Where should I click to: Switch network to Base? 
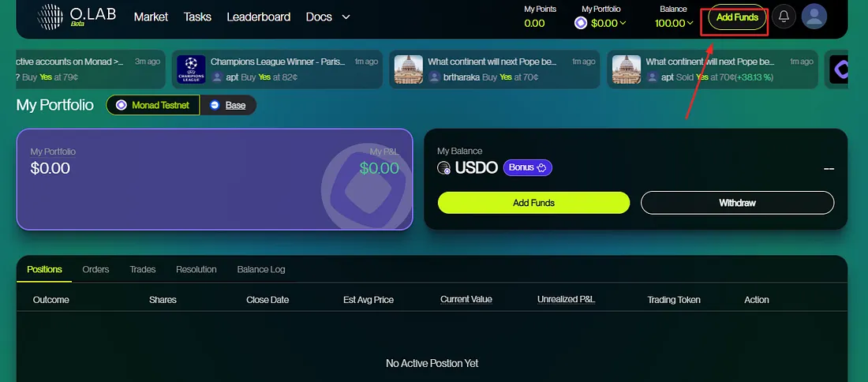point(227,105)
